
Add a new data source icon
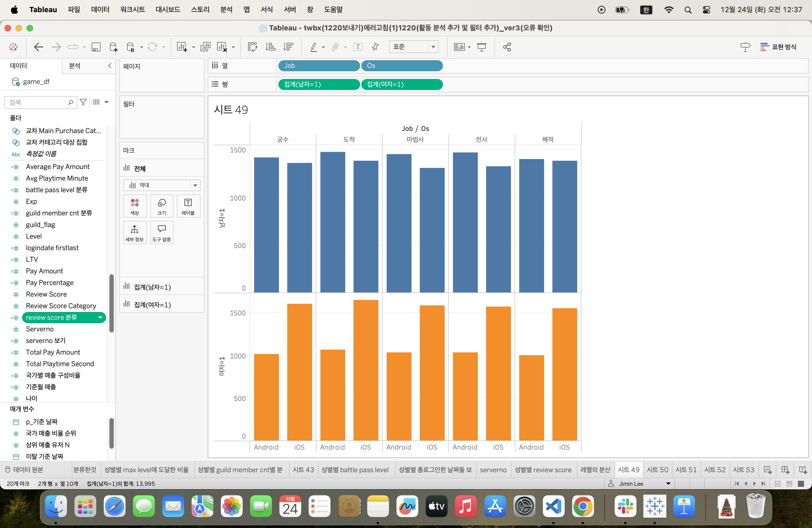tap(113, 47)
